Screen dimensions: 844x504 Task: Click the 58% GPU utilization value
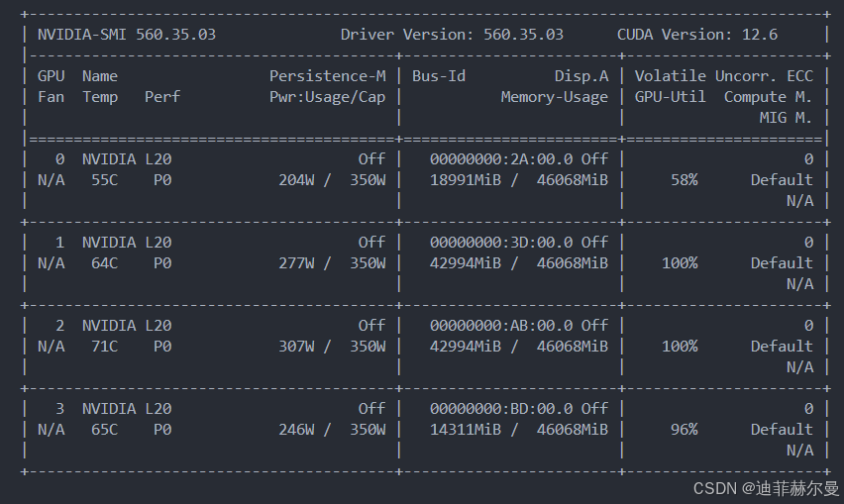click(x=684, y=180)
